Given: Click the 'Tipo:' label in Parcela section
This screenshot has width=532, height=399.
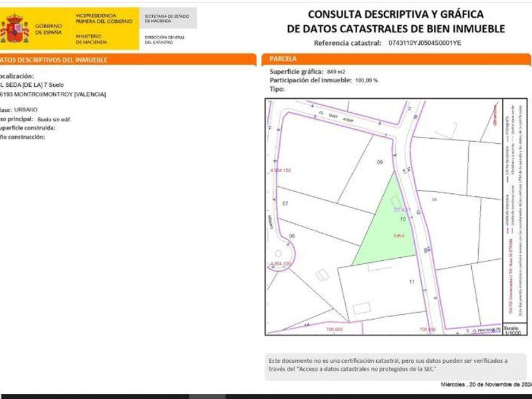Looking at the screenshot, I should point(277,89).
